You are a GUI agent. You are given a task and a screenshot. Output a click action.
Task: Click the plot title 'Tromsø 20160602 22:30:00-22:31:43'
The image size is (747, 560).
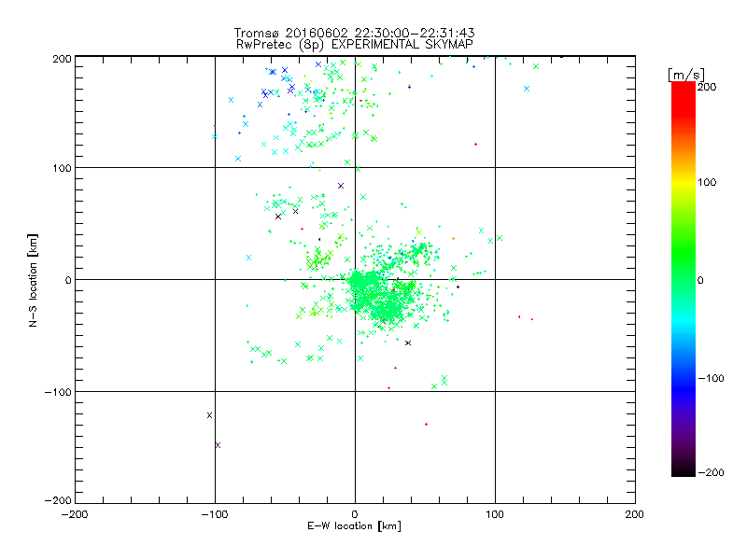pos(355,33)
